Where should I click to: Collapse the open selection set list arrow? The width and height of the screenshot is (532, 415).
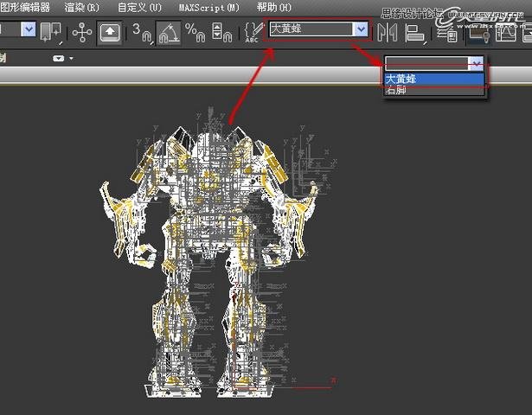(x=475, y=63)
